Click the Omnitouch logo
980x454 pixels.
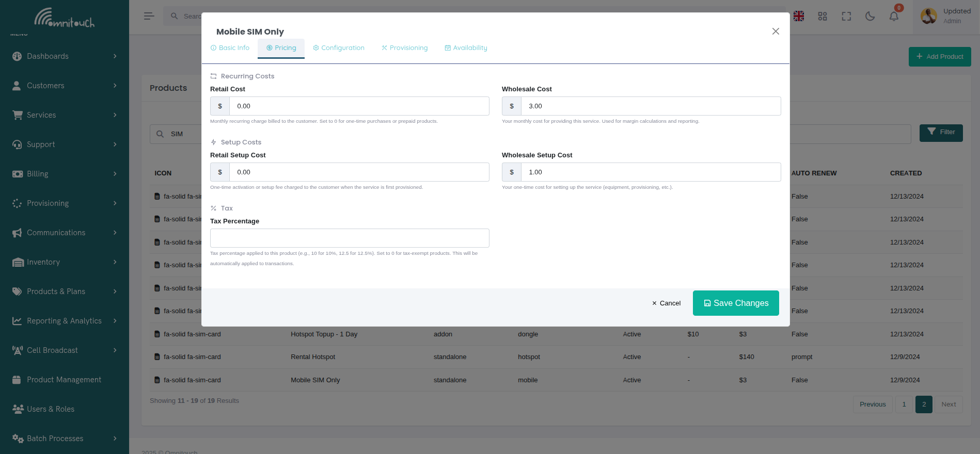pyautogui.click(x=65, y=18)
